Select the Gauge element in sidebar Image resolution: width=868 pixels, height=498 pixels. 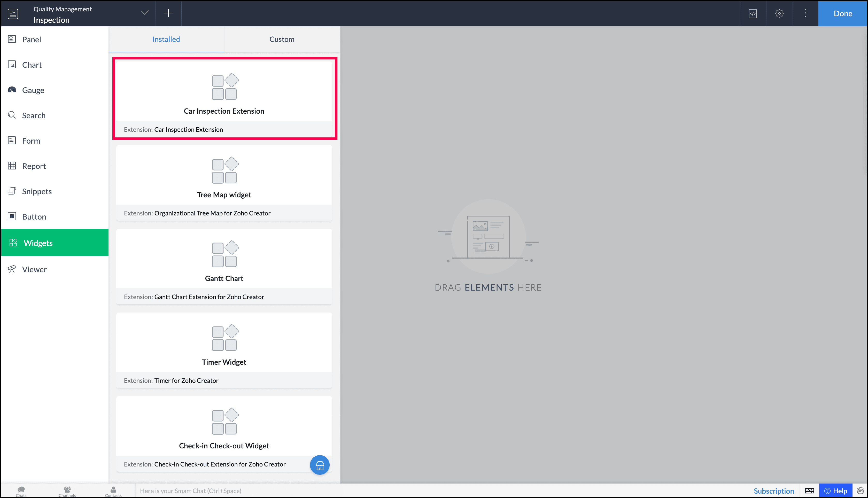click(x=33, y=90)
